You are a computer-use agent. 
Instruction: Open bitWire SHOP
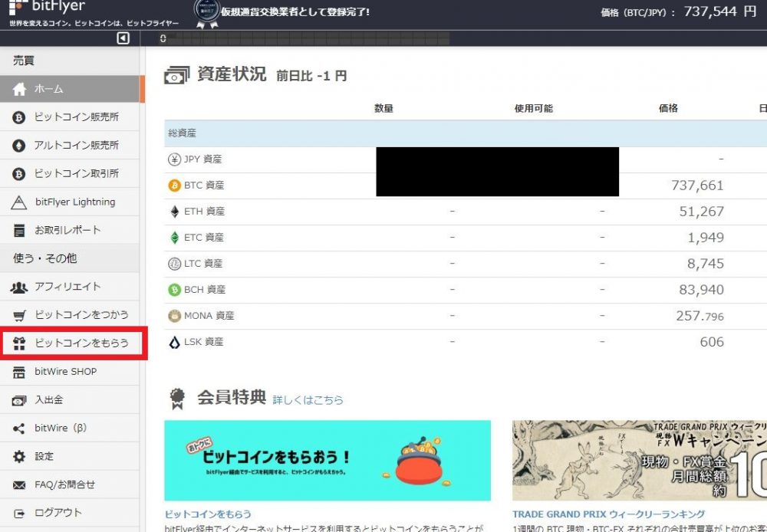pyautogui.click(x=70, y=372)
